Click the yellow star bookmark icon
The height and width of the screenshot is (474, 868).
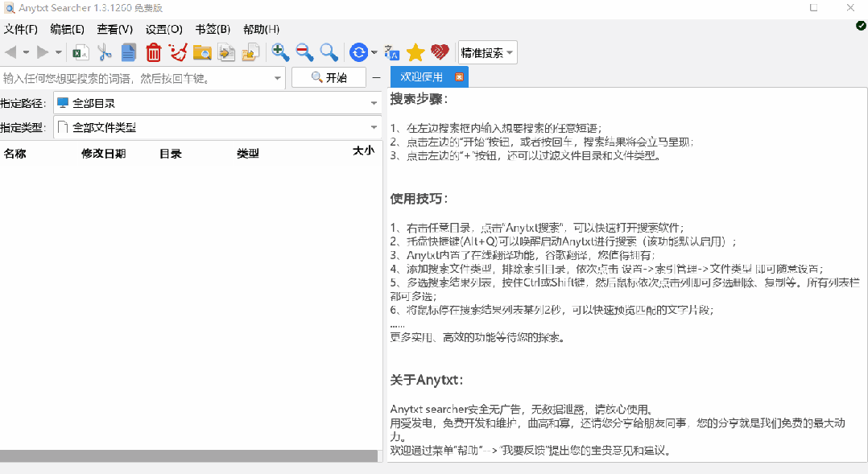click(x=415, y=52)
